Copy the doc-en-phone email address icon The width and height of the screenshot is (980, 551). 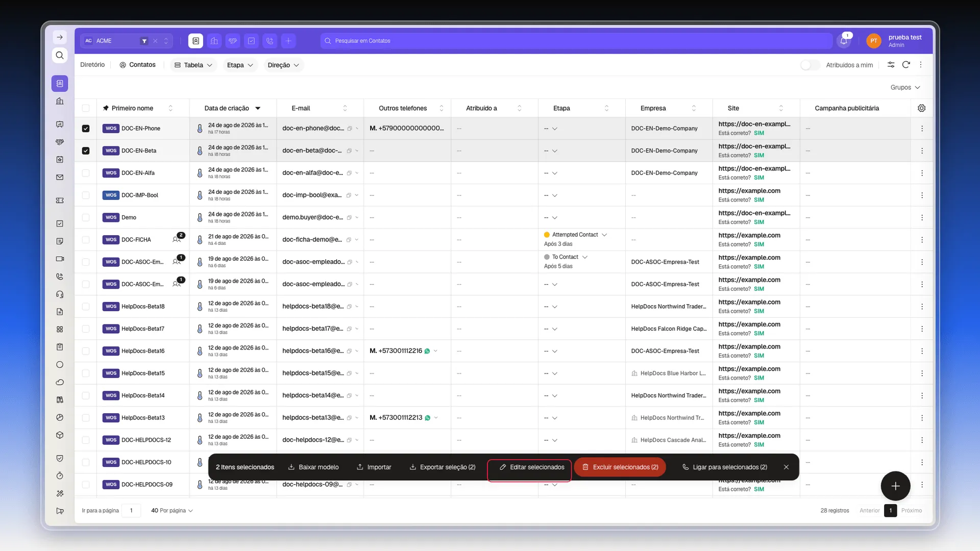point(350,129)
